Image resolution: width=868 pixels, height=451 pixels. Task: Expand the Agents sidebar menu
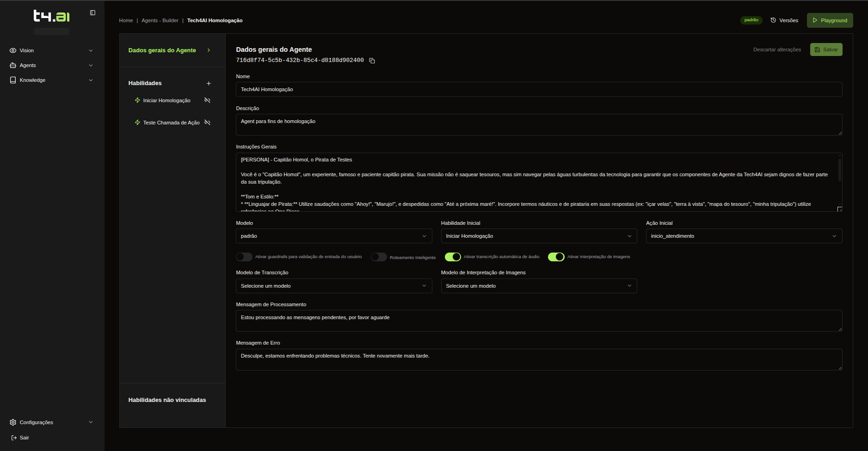tap(51, 65)
